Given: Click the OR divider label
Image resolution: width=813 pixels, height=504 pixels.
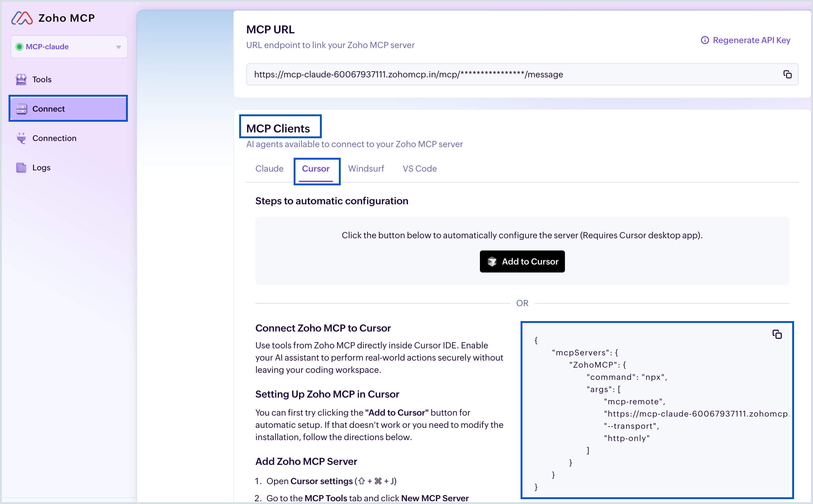Looking at the screenshot, I should pos(522,303).
